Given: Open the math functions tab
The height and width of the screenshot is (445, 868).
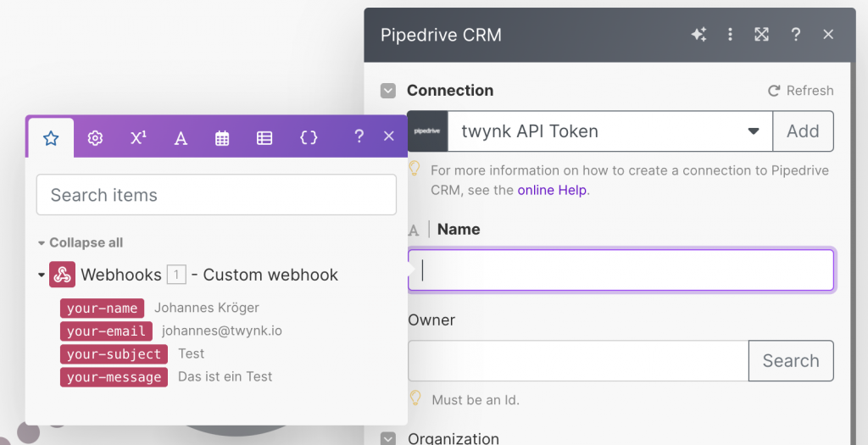Looking at the screenshot, I should (x=138, y=137).
